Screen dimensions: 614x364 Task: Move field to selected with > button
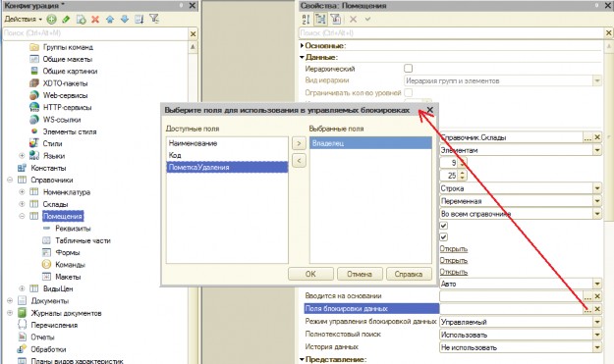[x=299, y=143]
